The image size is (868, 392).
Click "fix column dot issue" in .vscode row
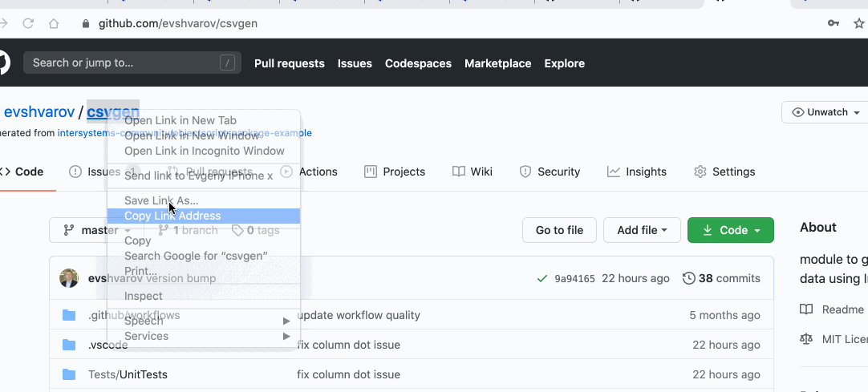349,345
